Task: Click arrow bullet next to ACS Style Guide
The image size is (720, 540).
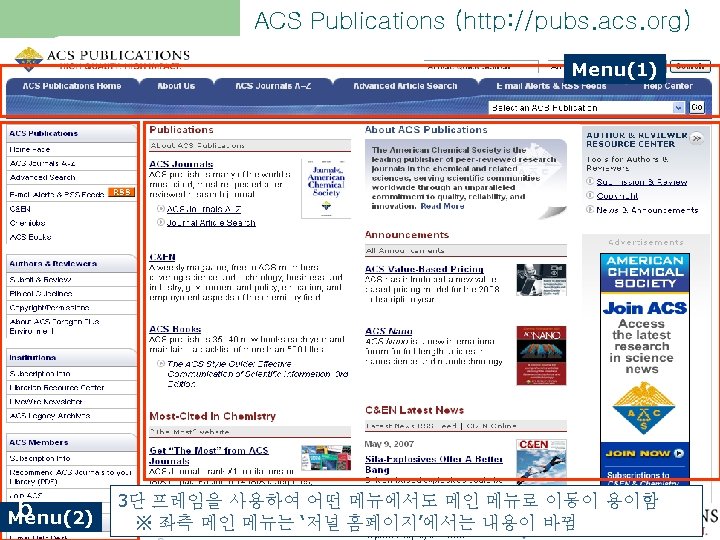Action: point(160,364)
